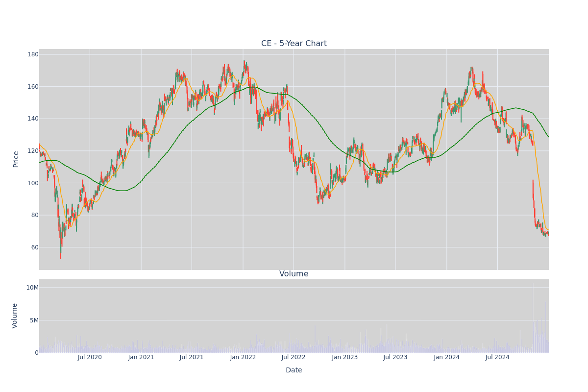This screenshot has height=392, width=588.
Task: Click the 'Jan 2021' date tick label
Action: pos(141,357)
